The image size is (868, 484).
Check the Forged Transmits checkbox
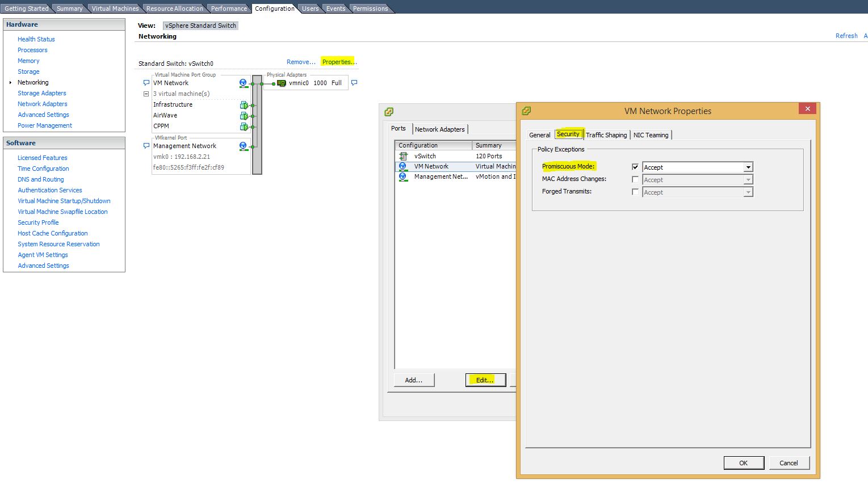click(635, 191)
